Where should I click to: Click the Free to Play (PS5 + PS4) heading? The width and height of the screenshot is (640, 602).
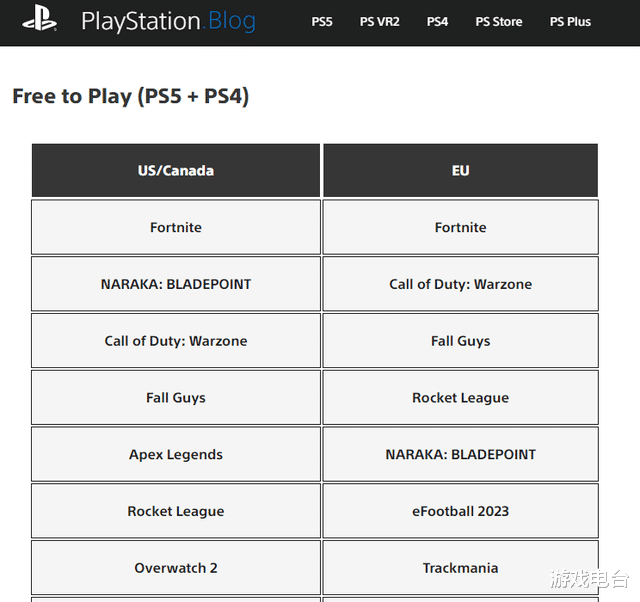pyautogui.click(x=131, y=96)
